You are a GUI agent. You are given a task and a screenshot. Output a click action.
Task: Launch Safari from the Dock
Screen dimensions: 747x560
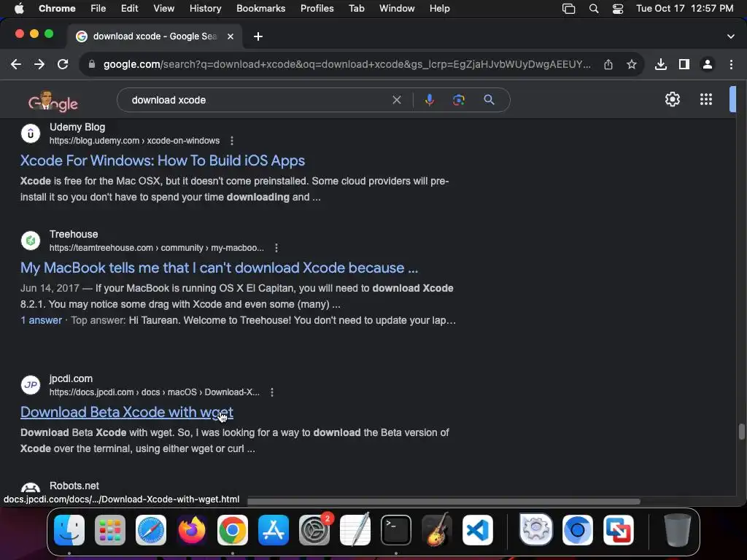click(x=151, y=530)
